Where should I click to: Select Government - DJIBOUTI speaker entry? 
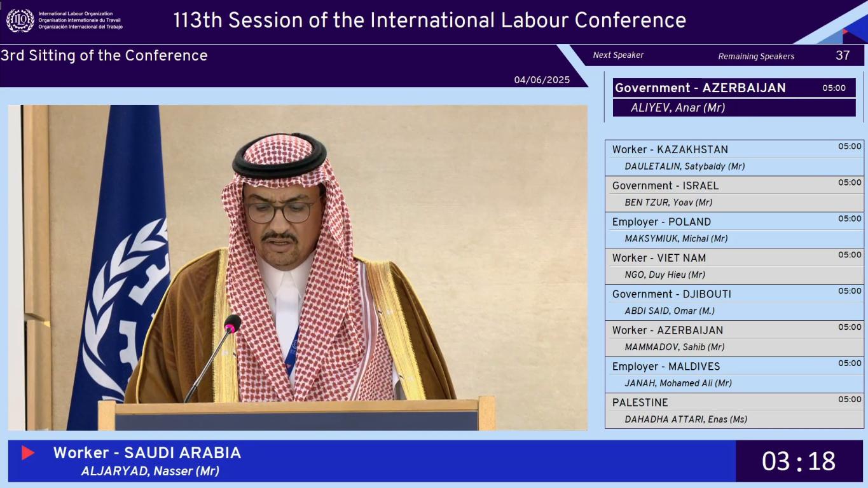pyautogui.click(x=734, y=302)
